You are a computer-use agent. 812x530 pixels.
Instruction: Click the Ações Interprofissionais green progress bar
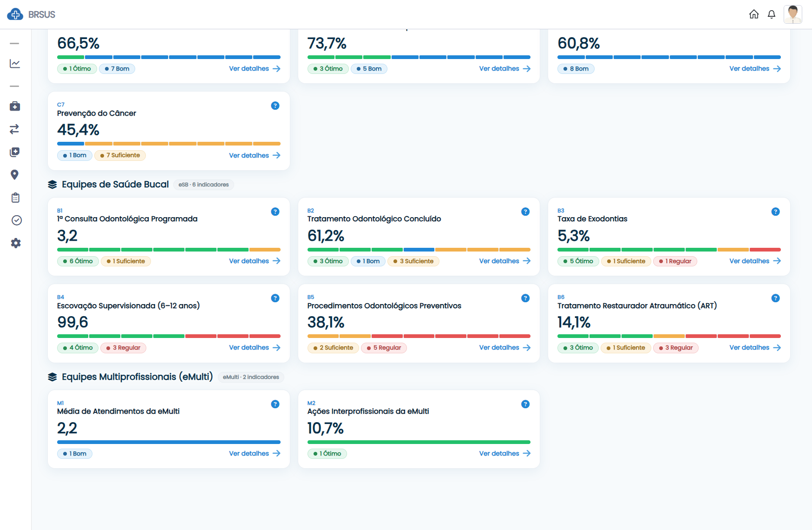(419, 442)
